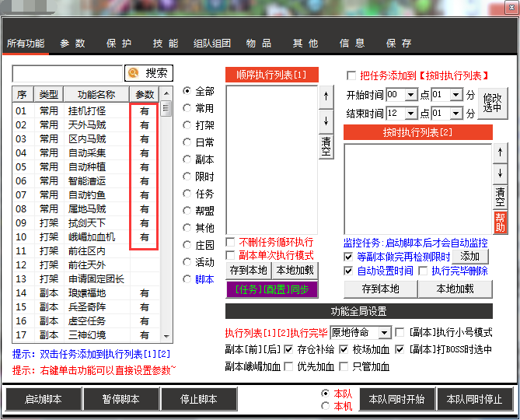Open the 信息 tab
The height and width of the screenshot is (420, 520).
[x=352, y=44]
